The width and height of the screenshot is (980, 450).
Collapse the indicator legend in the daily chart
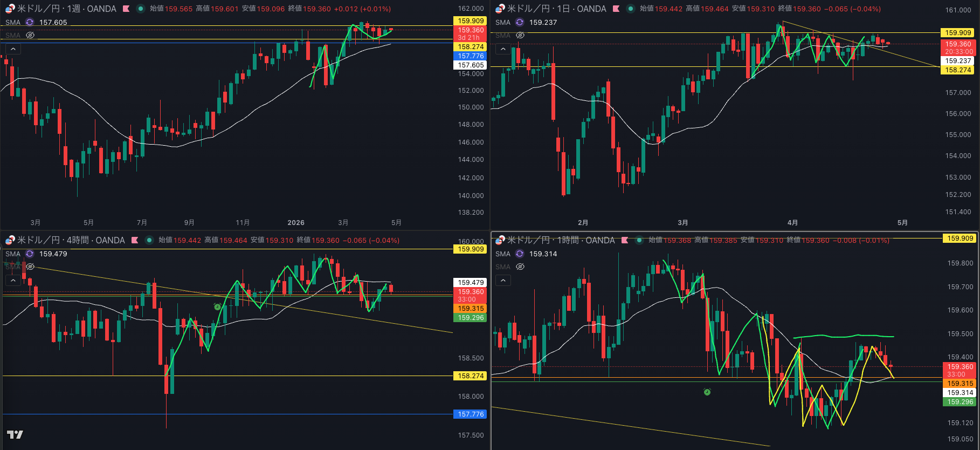coord(503,49)
